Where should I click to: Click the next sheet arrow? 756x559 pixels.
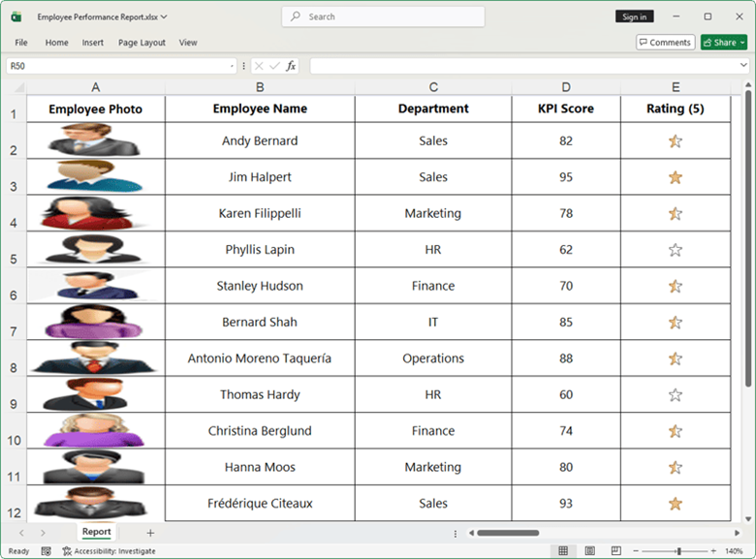point(43,533)
